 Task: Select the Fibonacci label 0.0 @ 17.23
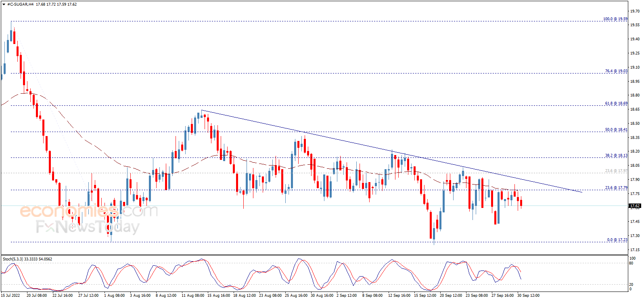click(x=617, y=240)
